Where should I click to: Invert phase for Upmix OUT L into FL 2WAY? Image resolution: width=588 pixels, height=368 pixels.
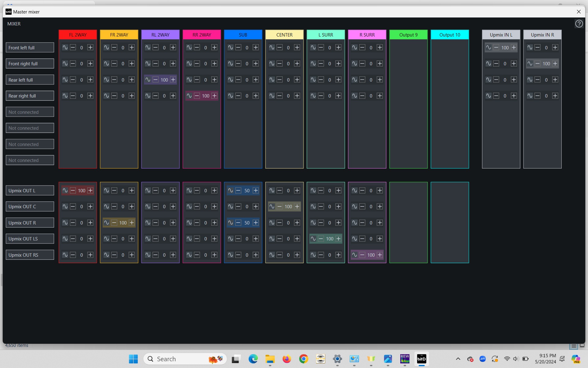65,190
